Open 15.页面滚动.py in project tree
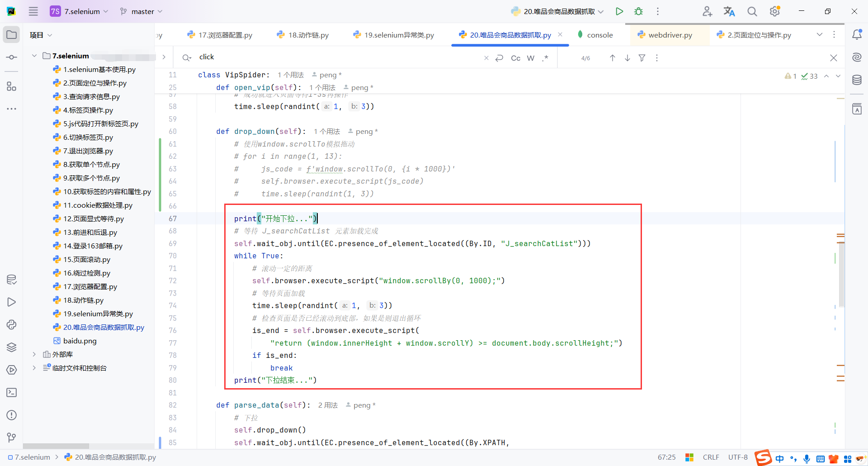The width and height of the screenshot is (868, 466). [81, 259]
